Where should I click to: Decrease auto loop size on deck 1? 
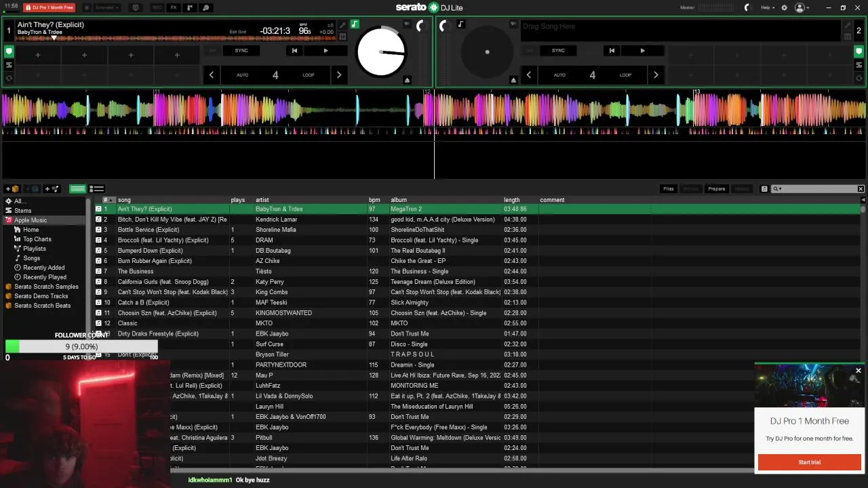[211, 75]
